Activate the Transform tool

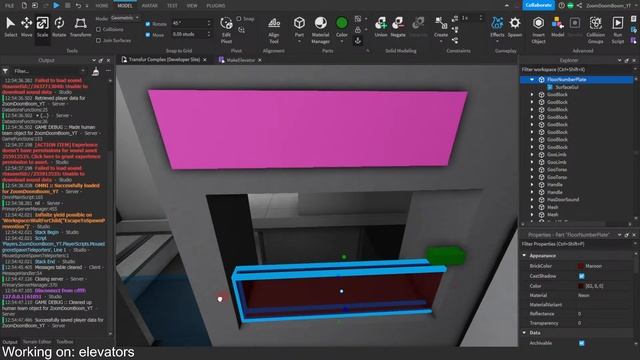pyautogui.click(x=80, y=27)
